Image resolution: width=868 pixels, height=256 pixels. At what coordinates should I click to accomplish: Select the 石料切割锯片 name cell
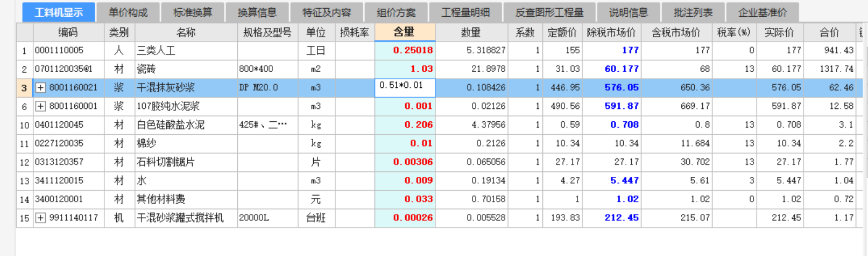click(x=186, y=162)
